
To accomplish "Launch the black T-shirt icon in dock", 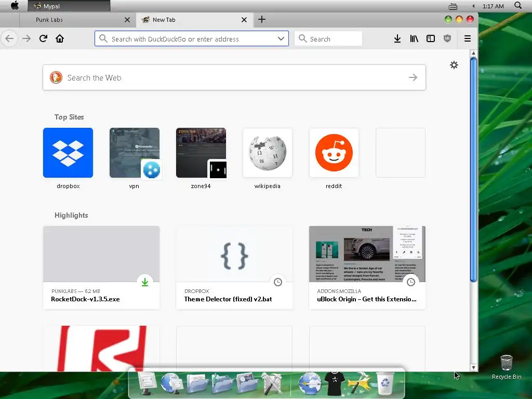I will (x=335, y=384).
